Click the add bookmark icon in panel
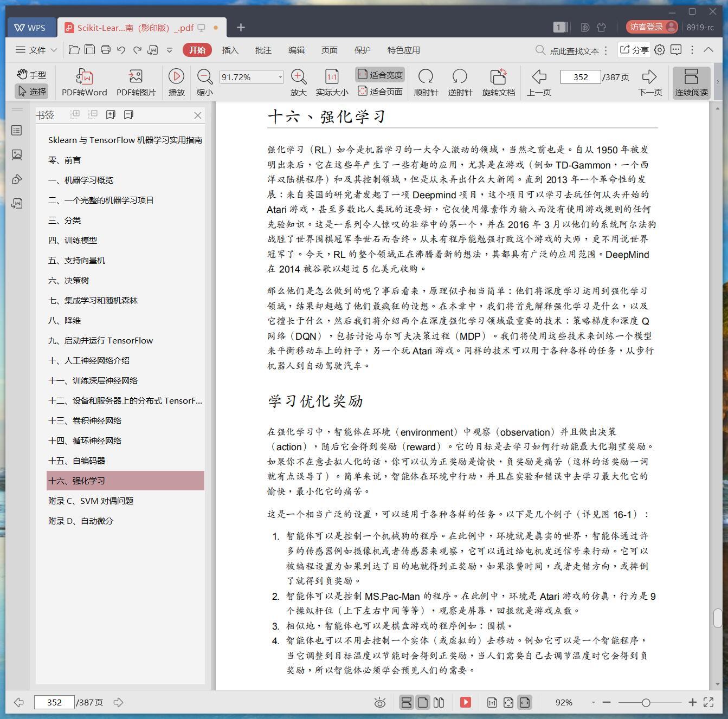The height and width of the screenshot is (719, 728). pyautogui.click(x=111, y=114)
